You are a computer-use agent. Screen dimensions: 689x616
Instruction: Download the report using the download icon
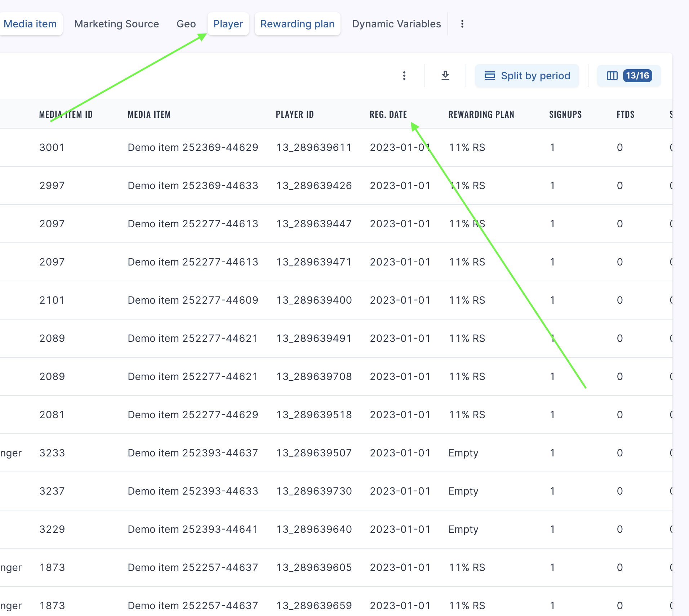445,76
